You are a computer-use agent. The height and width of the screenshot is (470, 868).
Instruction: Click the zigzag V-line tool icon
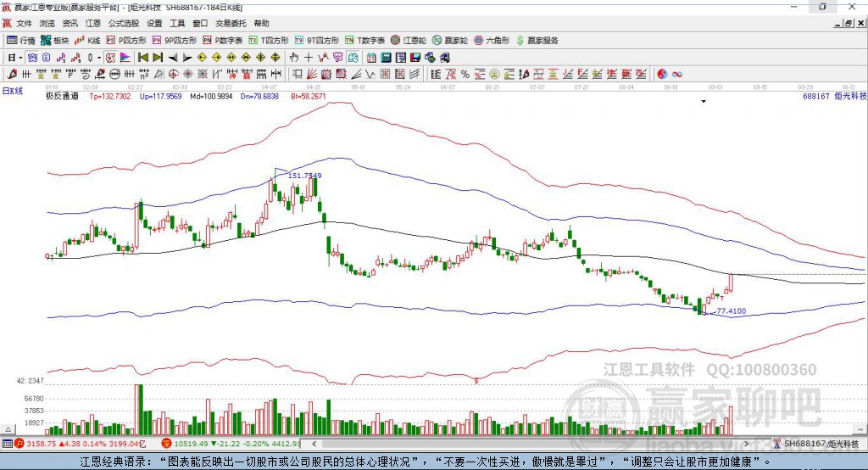pos(370,74)
